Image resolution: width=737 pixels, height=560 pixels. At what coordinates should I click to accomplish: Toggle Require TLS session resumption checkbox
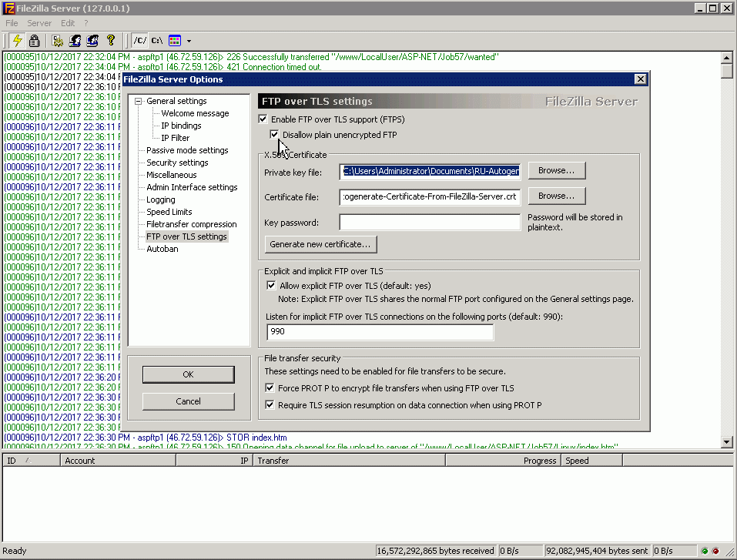(x=270, y=405)
